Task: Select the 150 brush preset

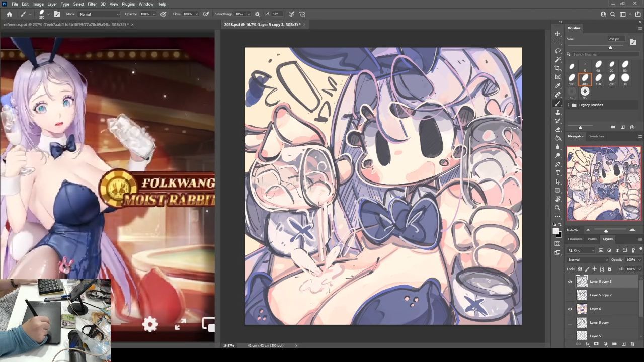Action: (x=598, y=78)
